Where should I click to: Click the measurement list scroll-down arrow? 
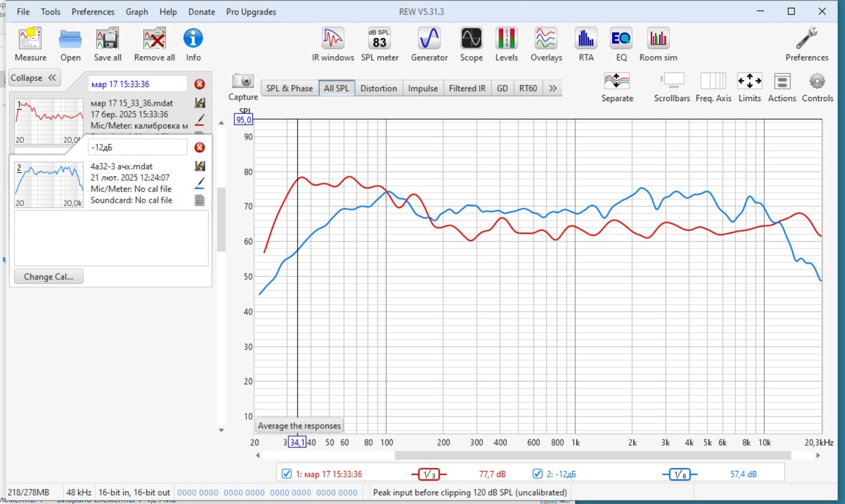click(221, 430)
